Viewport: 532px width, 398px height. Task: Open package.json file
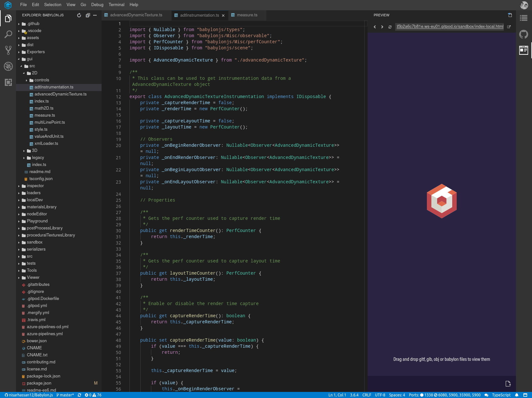[x=59, y=383]
